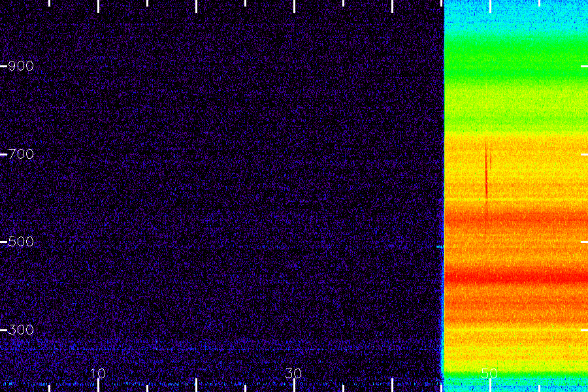Select the 50 horizontal axis label
Screen dimensions: 588x392
[x=489, y=373]
